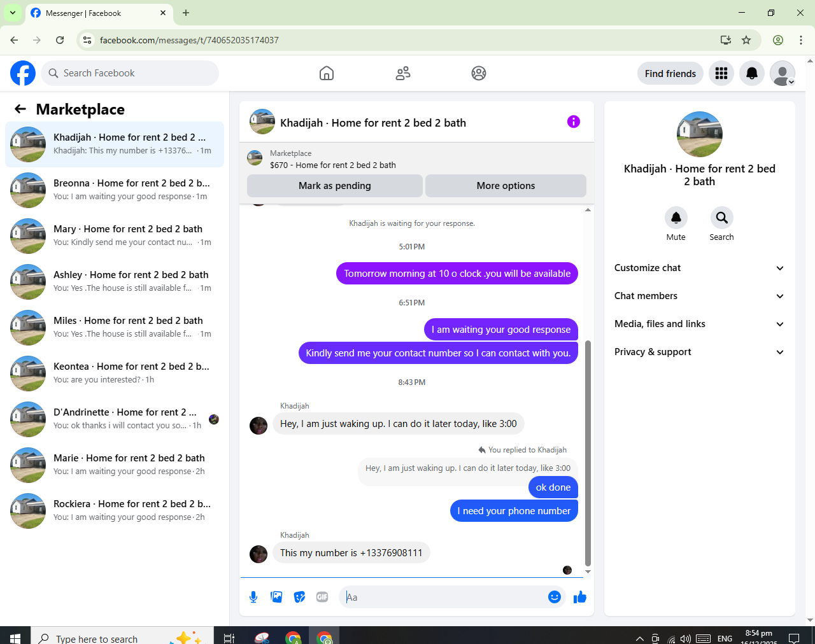815x644 pixels.
Task: Choose a sticker
Action: pos(299,597)
